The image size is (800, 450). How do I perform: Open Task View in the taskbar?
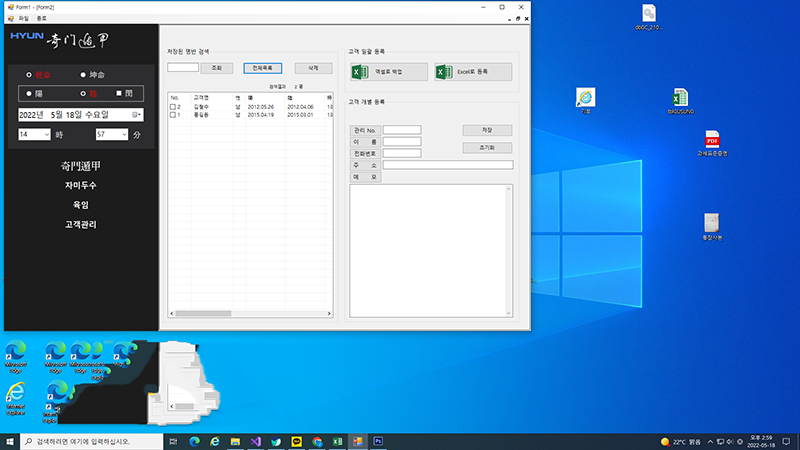173,441
